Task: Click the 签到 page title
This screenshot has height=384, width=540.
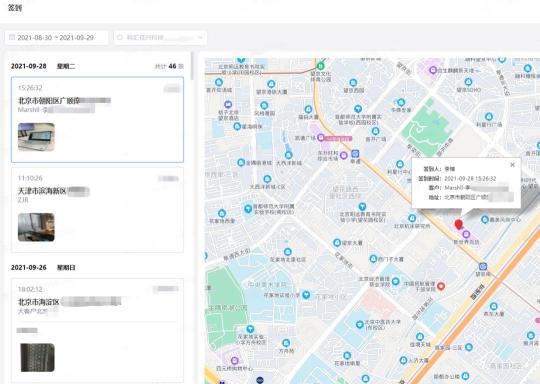Action: coord(15,8)
